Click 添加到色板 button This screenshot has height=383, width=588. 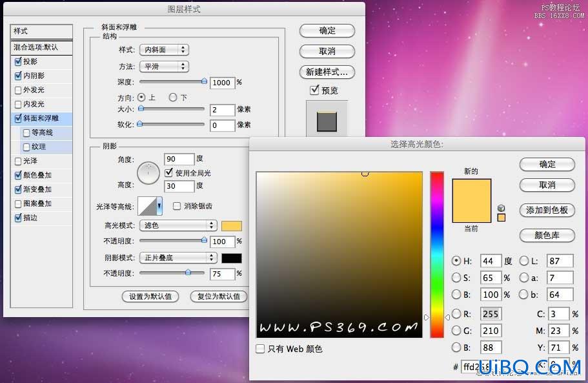(547, 210)
